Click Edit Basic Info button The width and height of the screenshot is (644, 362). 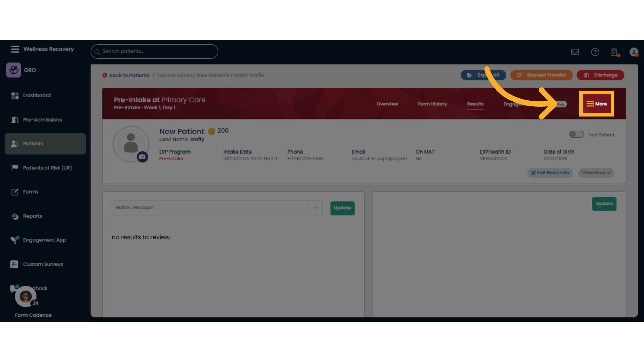point(550,173)
